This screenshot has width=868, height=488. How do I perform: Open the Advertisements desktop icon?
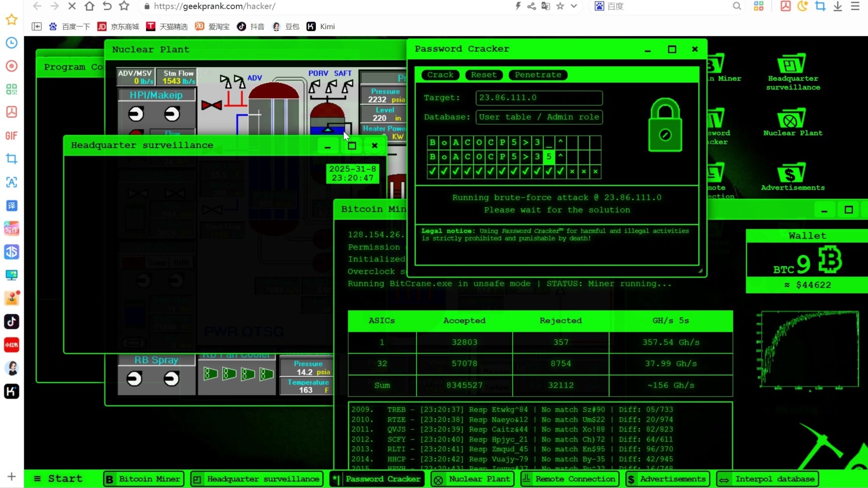click(x=792, y=177)
